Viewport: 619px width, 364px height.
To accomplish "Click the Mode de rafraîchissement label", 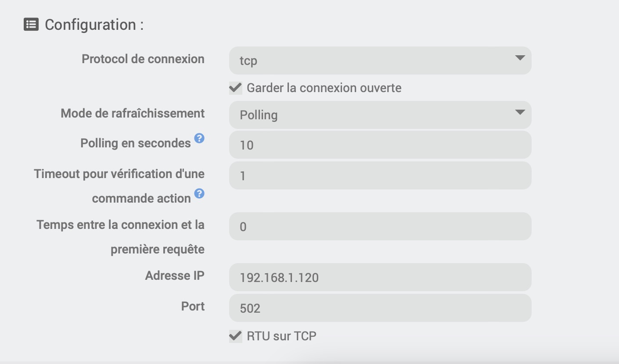I will click(x=133, y=114).
